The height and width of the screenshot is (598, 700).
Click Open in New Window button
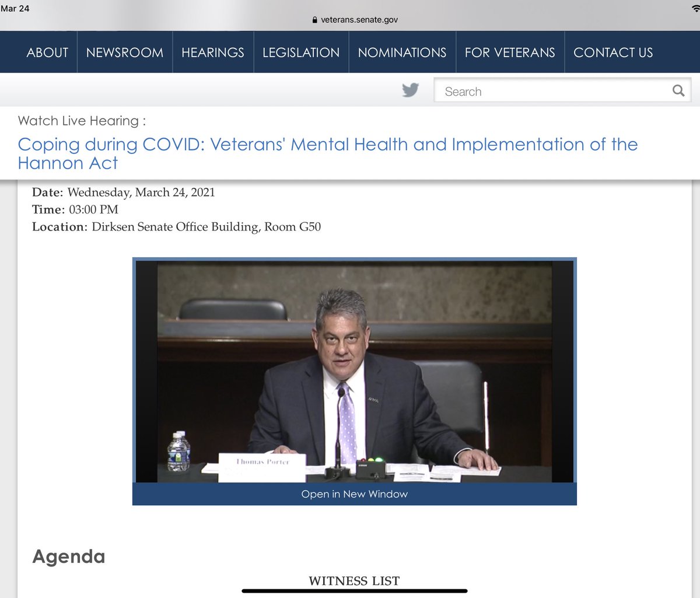pos(355,494)
